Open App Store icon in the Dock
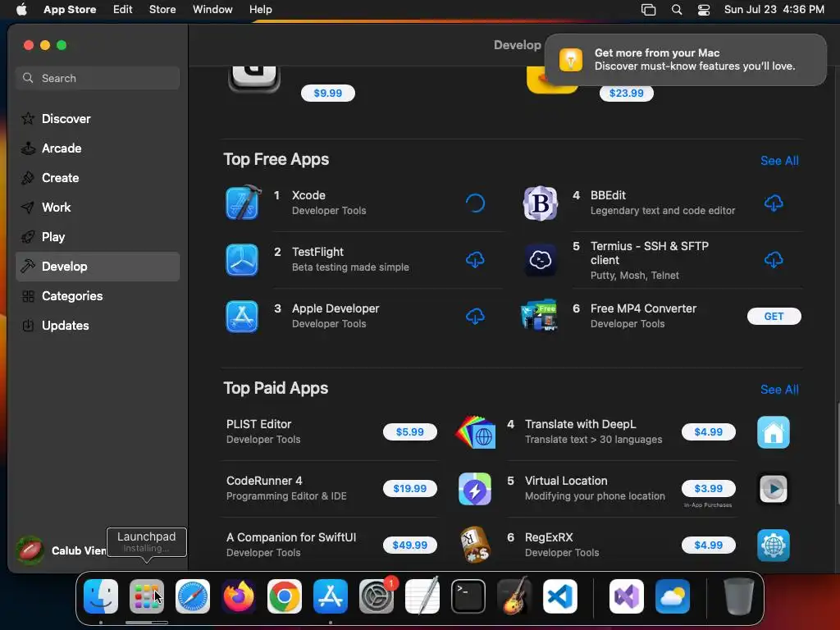Screen dimensions: 840x630 [330, 596]
